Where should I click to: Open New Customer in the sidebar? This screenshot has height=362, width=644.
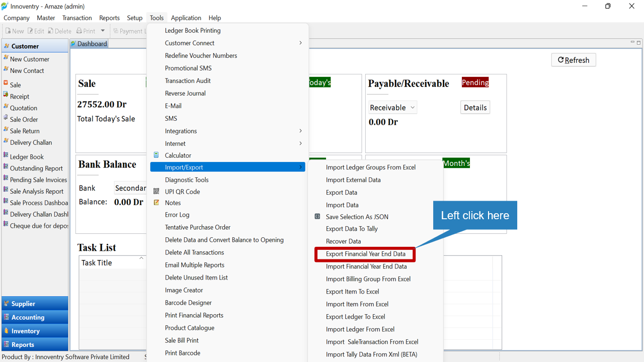[30, 59]
